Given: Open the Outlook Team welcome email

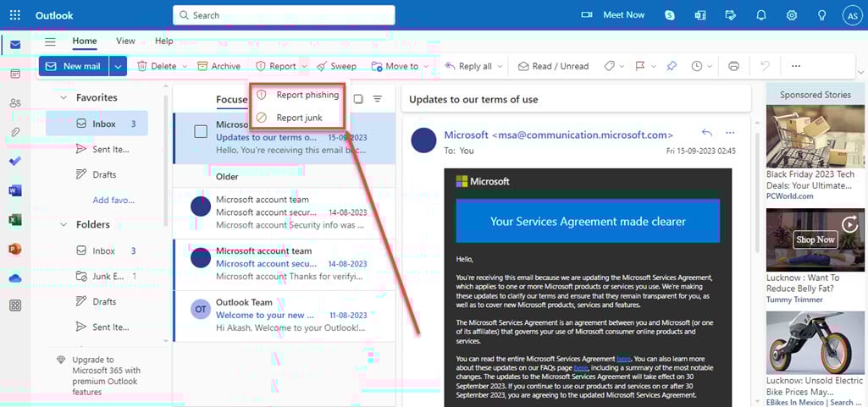Looking at the screenshot, I should coord(285,316).
